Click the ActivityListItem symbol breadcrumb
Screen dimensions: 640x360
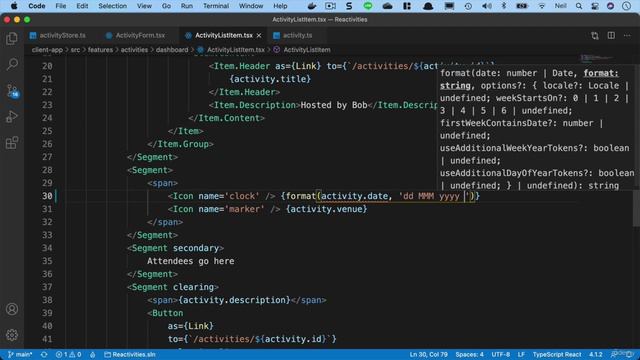[x=307, y=50]
